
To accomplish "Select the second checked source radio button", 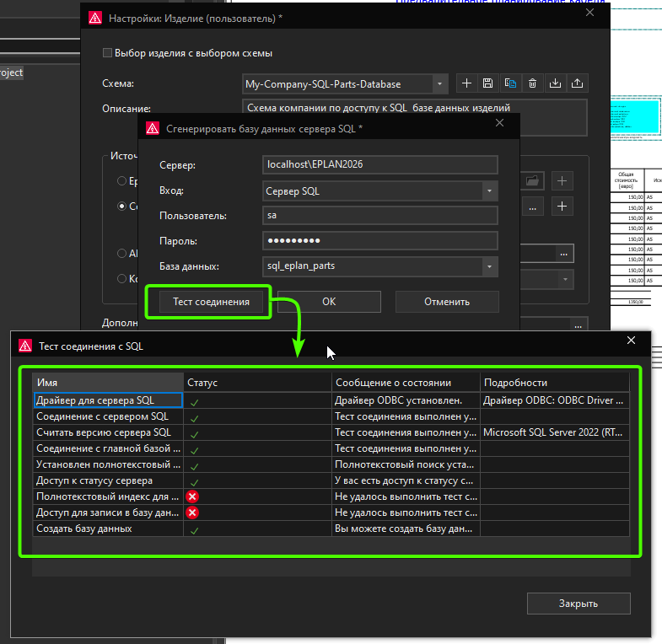I will pos(121,207).
